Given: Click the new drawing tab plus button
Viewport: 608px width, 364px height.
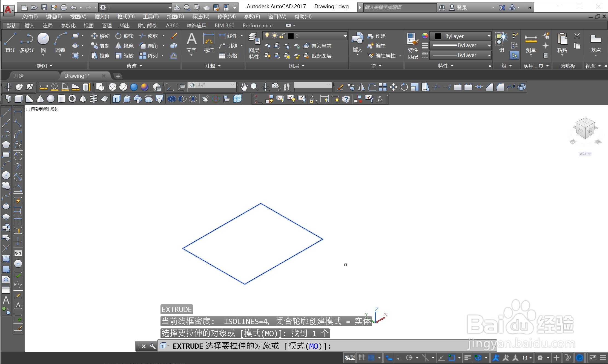Looking at the screenshot, I should pyautogui.click(x=118, y=76).
